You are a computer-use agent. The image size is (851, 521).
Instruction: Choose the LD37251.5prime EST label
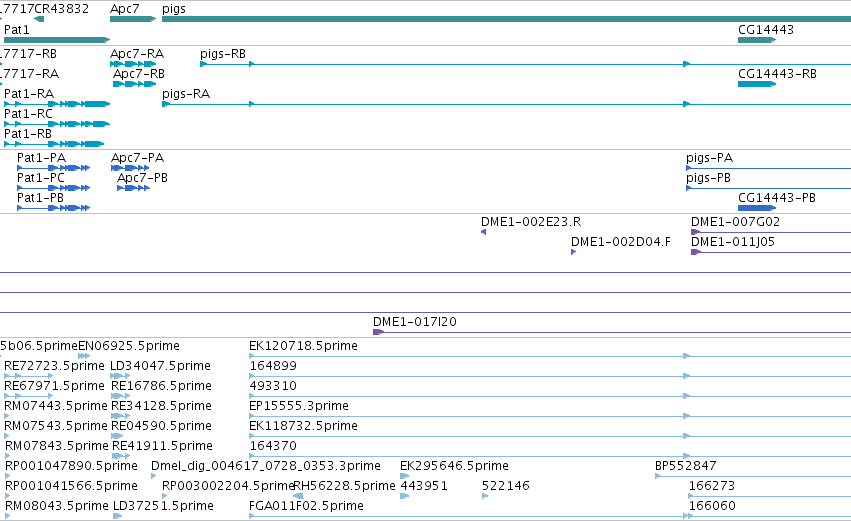point(163,507)
